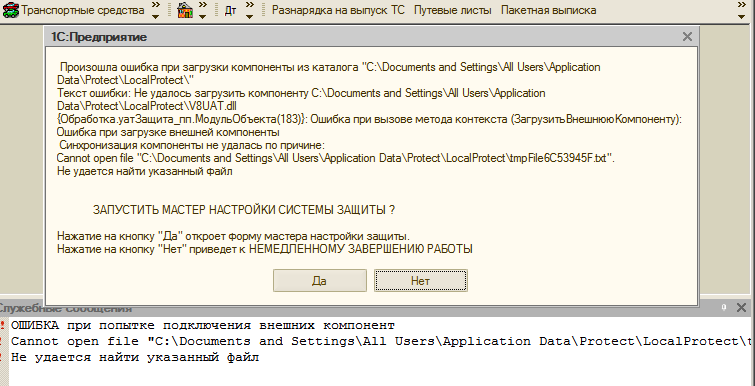Click the Дт toolbar button
The width and height of the screenshot is (755, 386).
click(x=231, y=10)
